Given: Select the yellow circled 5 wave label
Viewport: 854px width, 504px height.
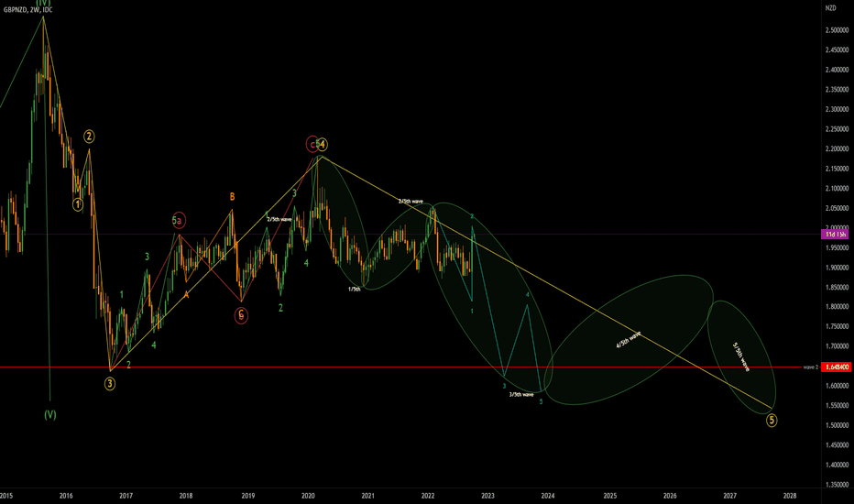Looking at the screenshot, I should 772,420.
